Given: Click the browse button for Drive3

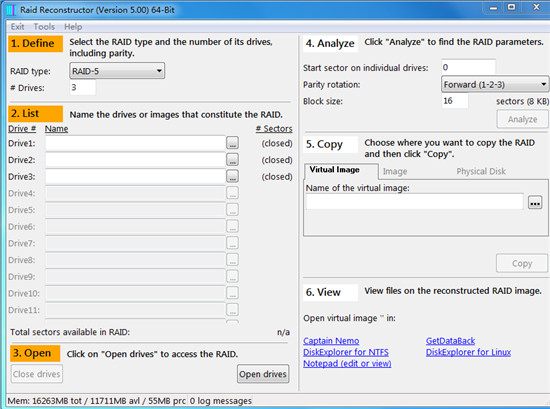Looking at the screenshot, I should [232, 176].
